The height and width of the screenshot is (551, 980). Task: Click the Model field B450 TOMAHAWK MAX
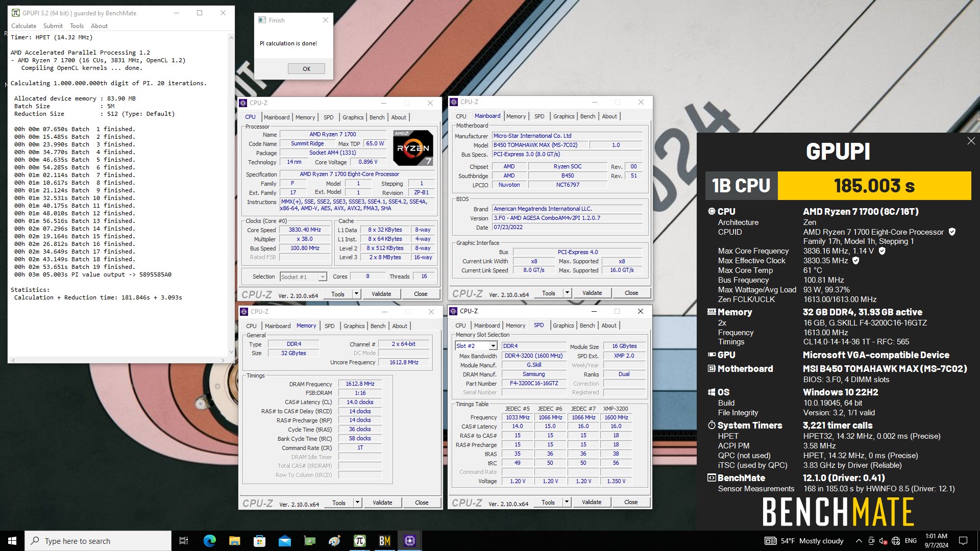(x=540, y=145)
